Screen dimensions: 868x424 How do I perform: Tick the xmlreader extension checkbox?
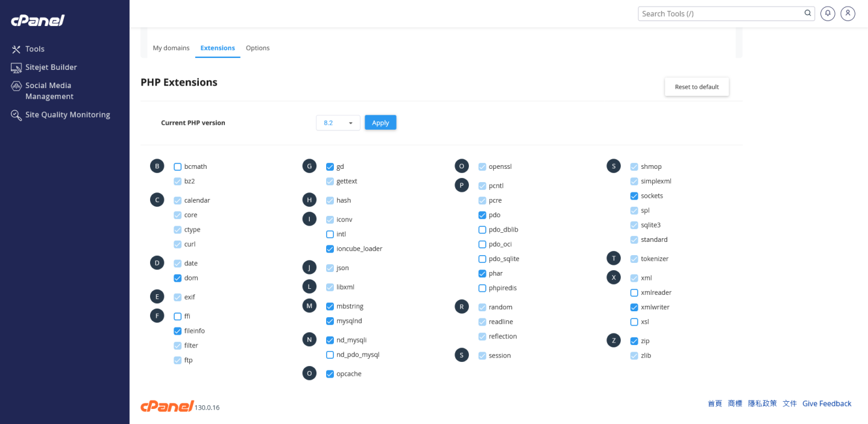click(634, 293)
